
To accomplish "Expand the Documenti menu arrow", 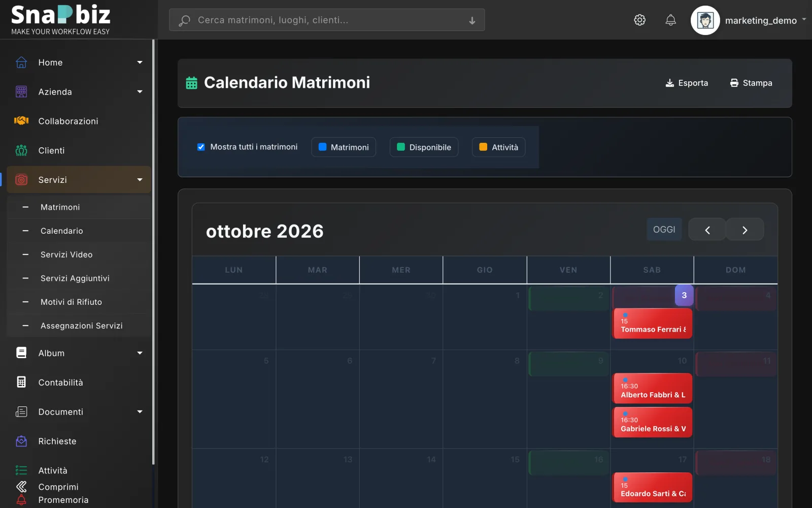I will click(140, 412).
